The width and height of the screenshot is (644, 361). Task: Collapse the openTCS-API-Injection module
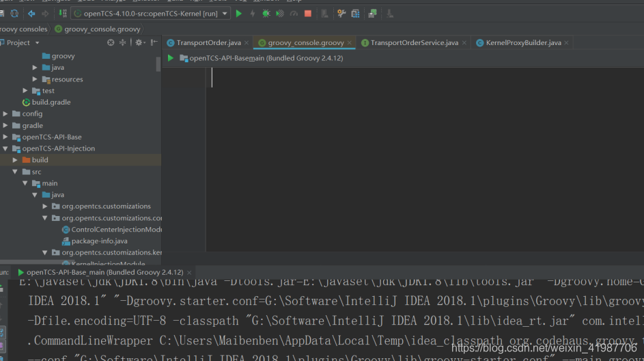(x=5, y=148)
